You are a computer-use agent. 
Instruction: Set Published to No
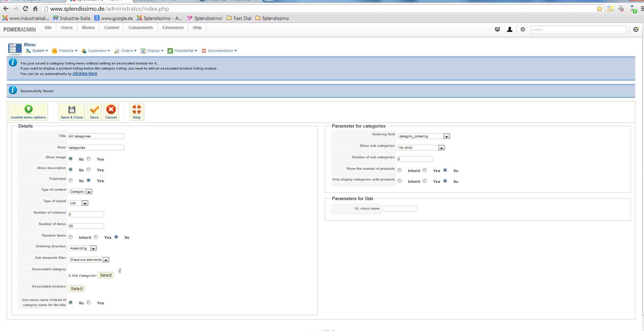point(71,180)
